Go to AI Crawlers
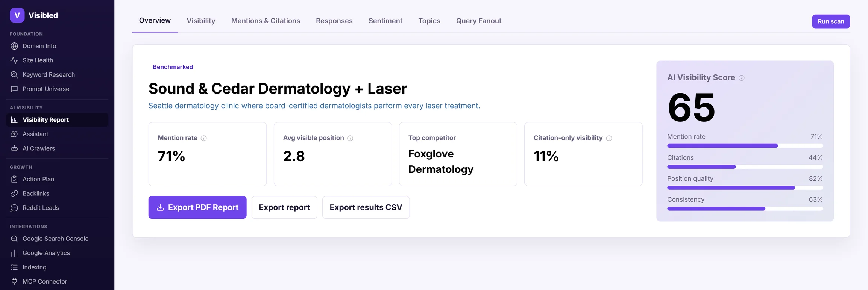Viewport: 868px width, 290px height. coord(57,148)
